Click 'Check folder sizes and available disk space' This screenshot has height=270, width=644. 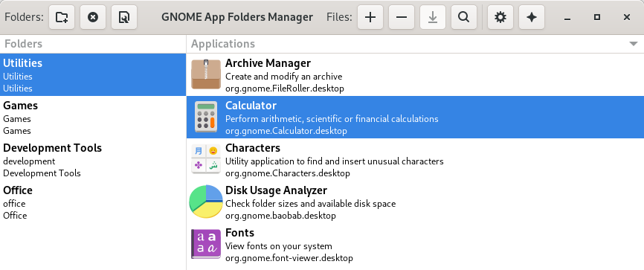point(311,203)
